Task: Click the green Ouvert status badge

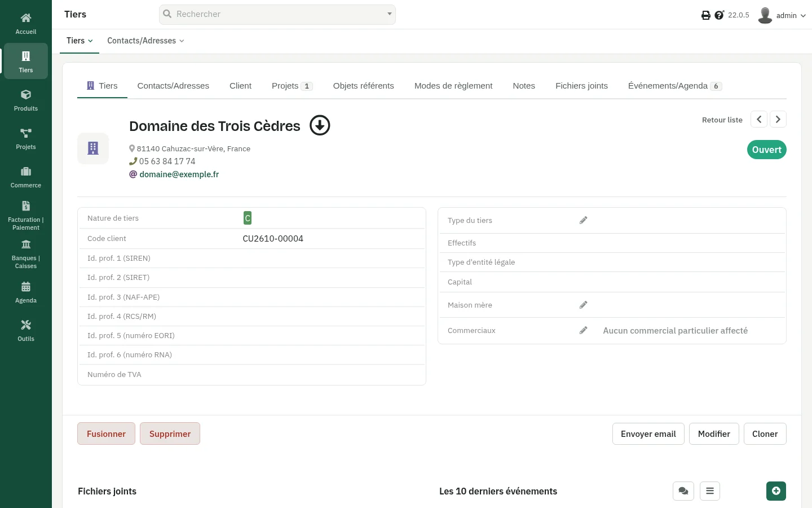Action: 767,150
